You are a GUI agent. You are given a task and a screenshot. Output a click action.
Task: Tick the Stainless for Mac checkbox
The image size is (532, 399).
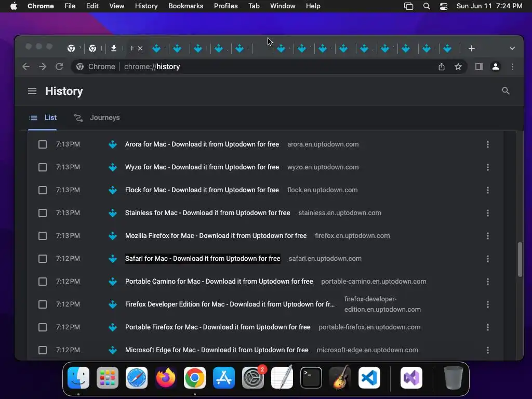click(x=43, y=213)
